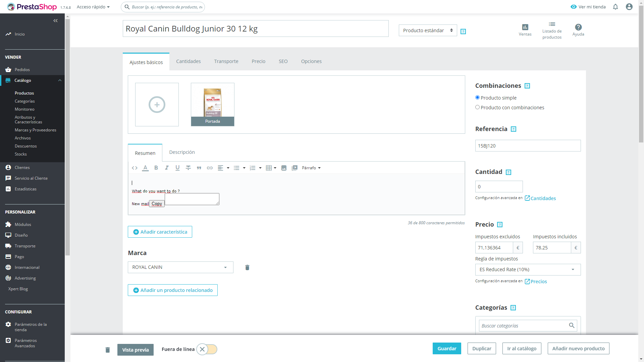
Task: Open the Producto estándar type dropdown
Action: [x=428, y=31]
